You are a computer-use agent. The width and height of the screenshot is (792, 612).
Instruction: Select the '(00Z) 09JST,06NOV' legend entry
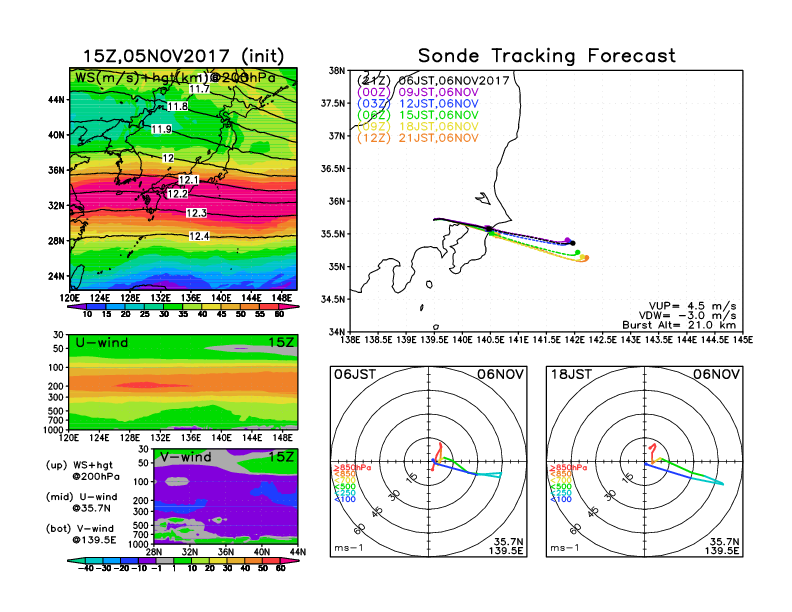(x=418, y=92)
